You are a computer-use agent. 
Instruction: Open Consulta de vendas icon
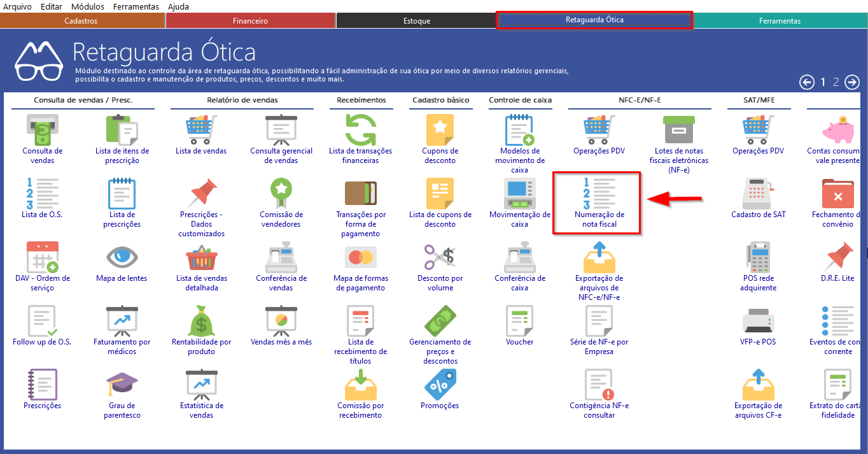pyautogui.click(x=42, y=130)
